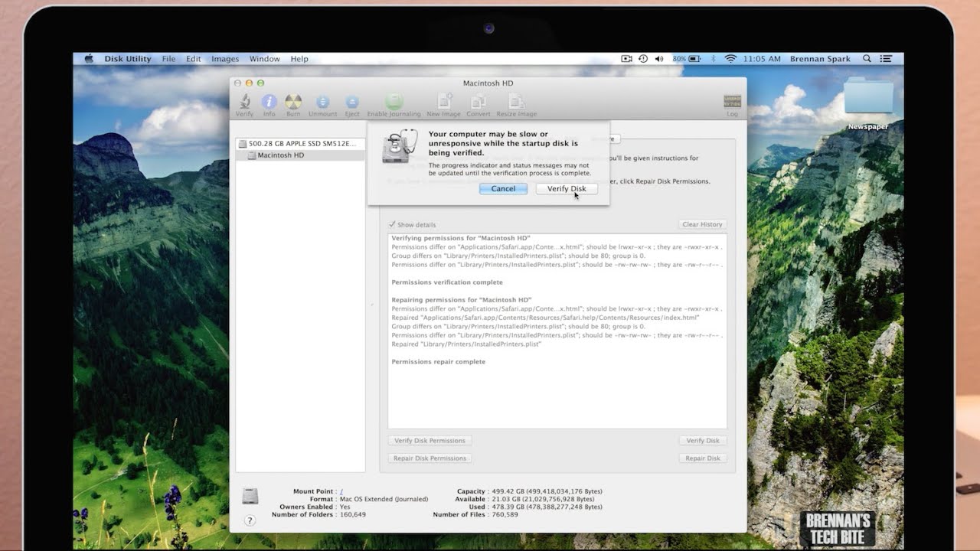Open the Edit menu
This screenshot has width=980, height=551.
[194, 59]
